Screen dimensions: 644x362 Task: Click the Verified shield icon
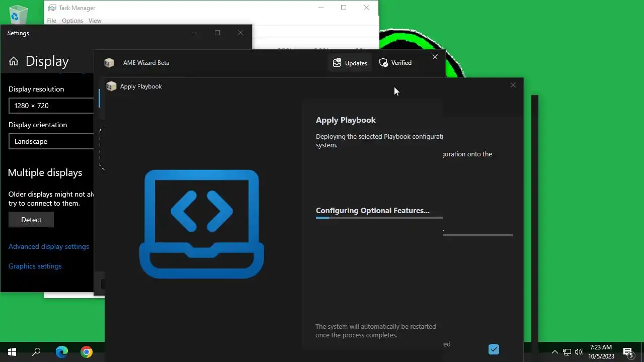383,63
